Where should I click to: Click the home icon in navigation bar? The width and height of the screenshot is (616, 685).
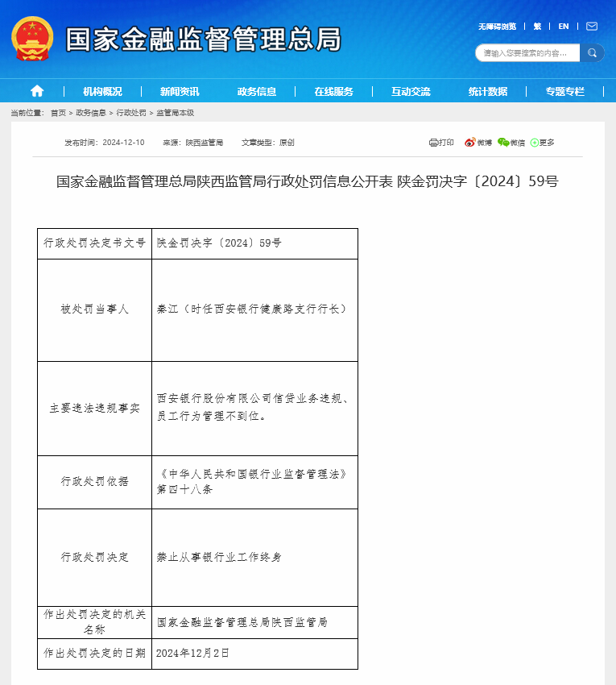(37, 91)
